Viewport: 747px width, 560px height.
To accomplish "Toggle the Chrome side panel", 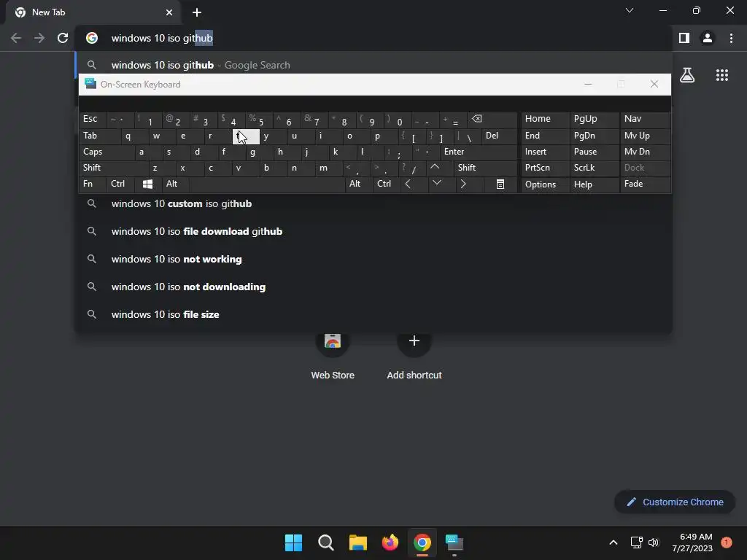I will [684, 38].
